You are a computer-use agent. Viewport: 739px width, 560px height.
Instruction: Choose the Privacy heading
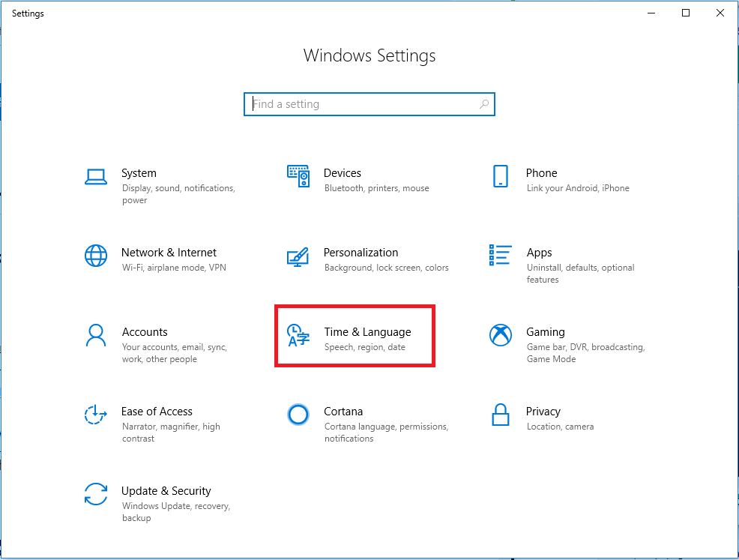click(x=543, y=412)
